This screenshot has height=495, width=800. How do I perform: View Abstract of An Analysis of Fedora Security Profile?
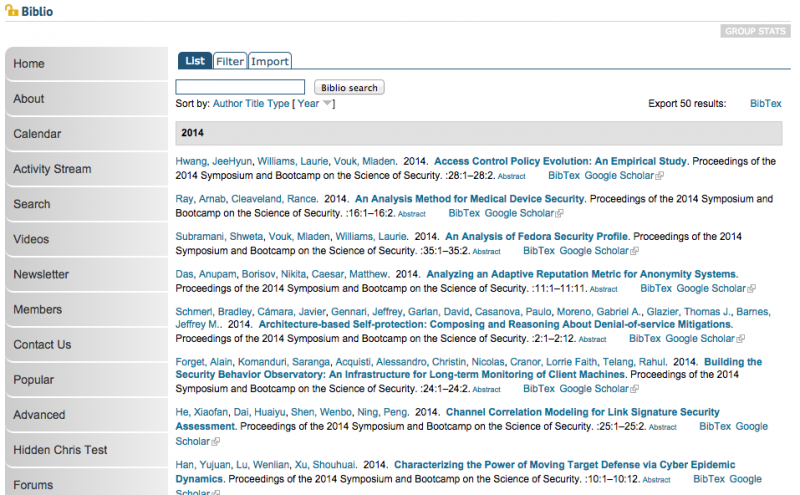tap(486, 252)
